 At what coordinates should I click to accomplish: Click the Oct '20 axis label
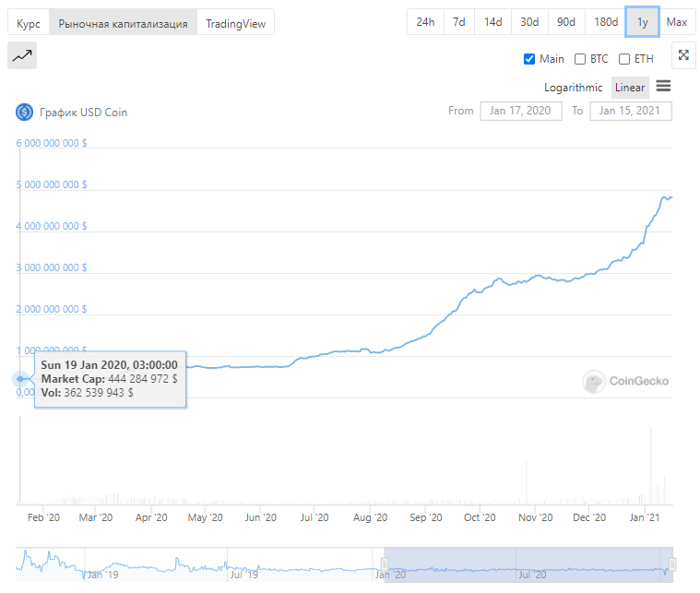(x=480, y=517)
